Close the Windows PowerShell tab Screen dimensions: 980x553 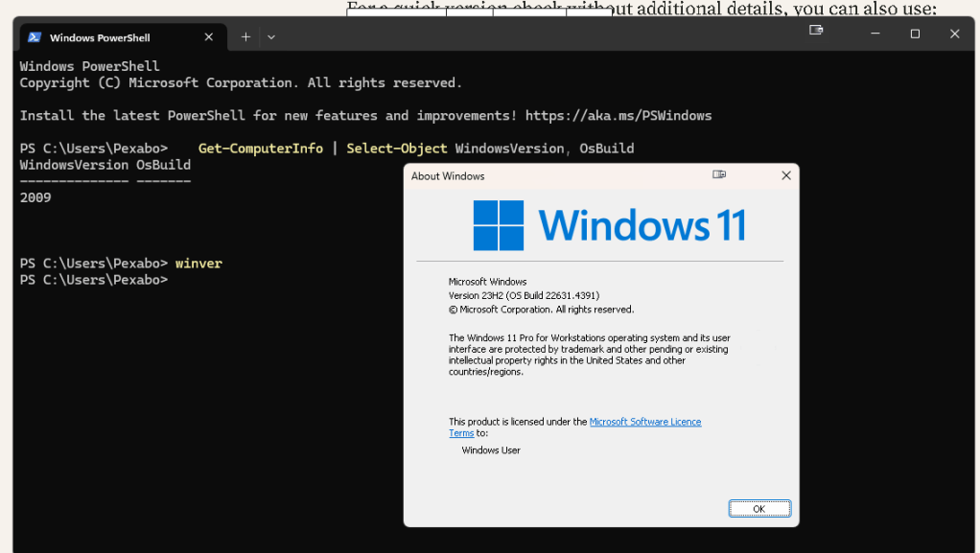click(209, 37)
